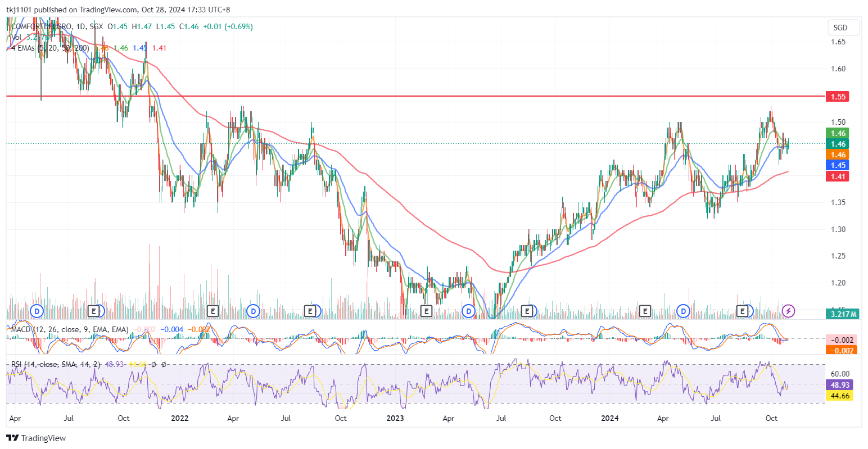Open the dividend D marker near April 2021
Image resolution: width=868 pixels, height=449 pixels.
click(37, 311)
